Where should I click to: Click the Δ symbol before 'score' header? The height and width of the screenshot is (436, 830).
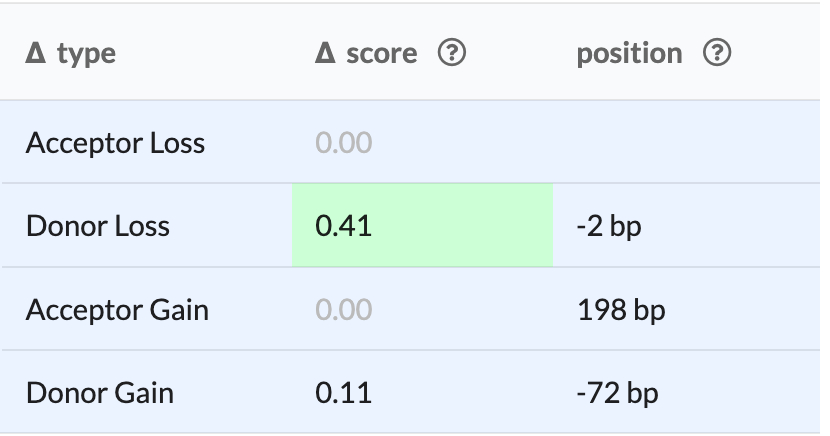pos(325,54)
